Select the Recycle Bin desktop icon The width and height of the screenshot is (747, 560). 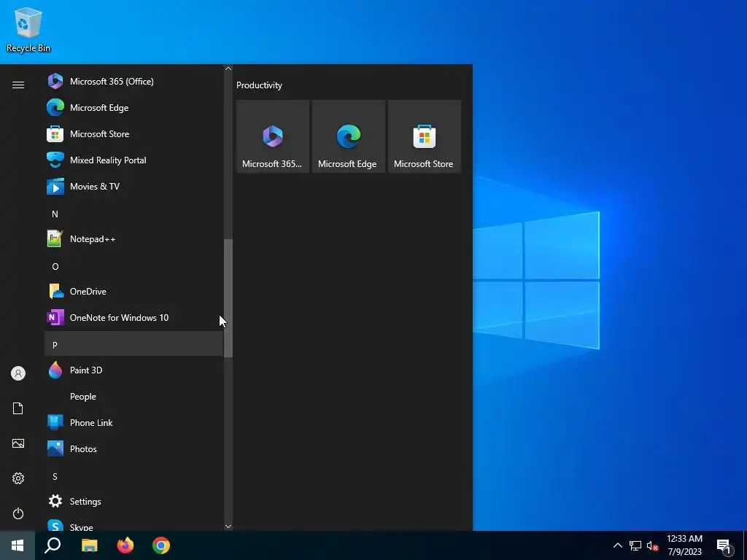(28, 30)
